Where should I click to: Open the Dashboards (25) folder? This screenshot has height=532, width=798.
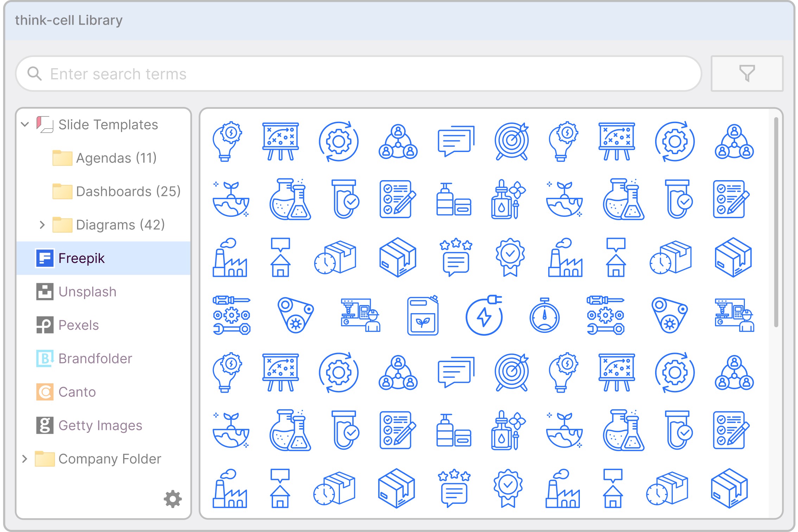128,191
